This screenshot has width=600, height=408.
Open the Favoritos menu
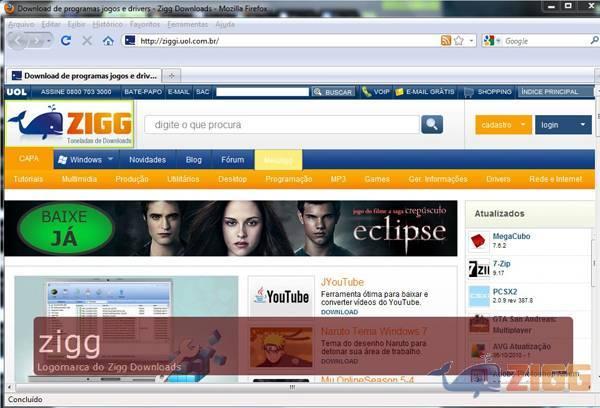(145, 23)
